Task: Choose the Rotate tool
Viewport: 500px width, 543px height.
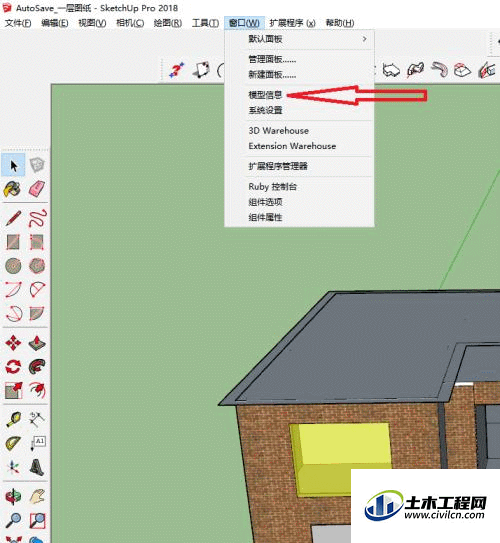Action: 13,367
